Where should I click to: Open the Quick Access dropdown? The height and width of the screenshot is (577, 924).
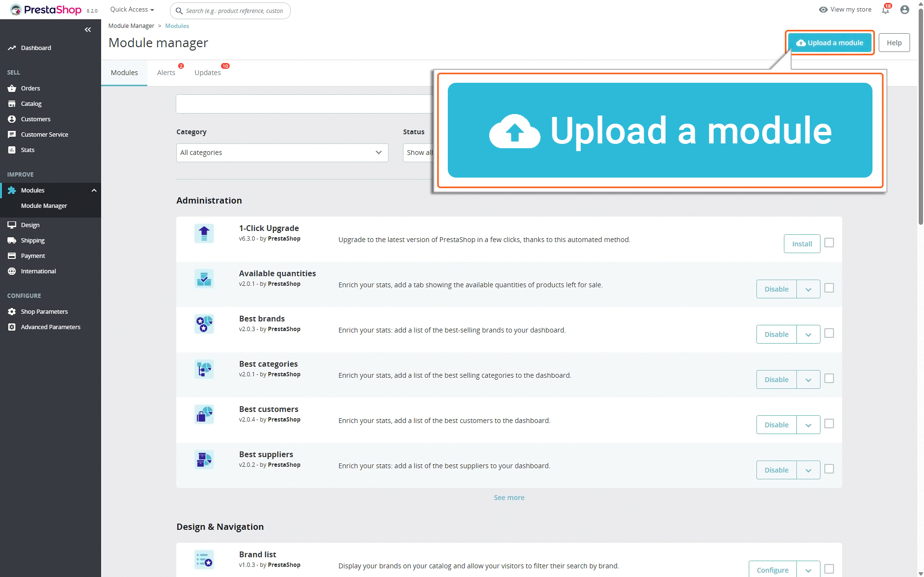click(x=132, y=10)
